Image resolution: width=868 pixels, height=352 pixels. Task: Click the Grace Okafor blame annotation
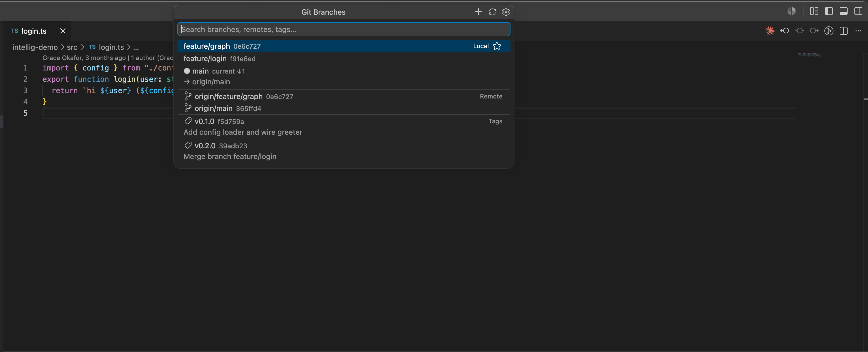point(108,58)
